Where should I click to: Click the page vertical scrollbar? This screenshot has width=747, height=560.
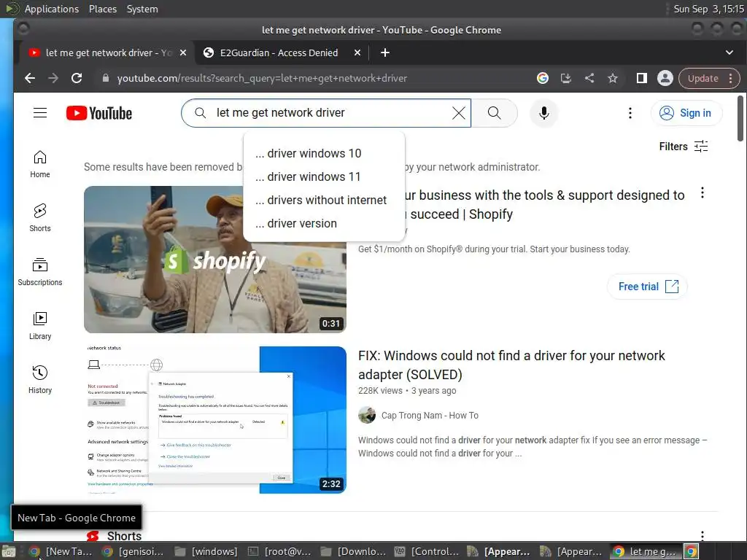click(740, 118)
